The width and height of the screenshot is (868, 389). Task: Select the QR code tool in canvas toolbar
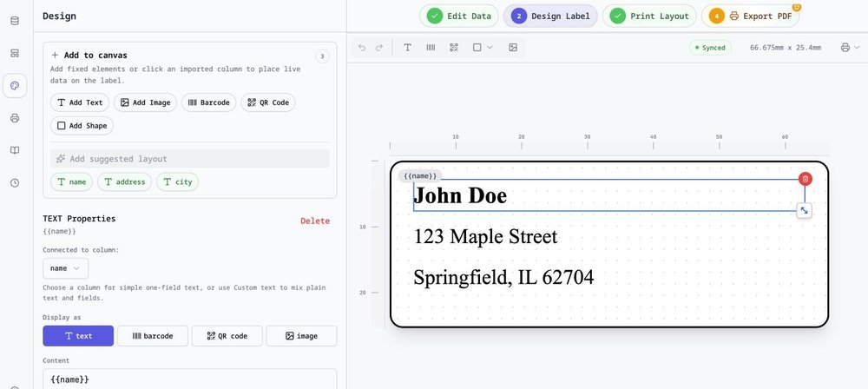tap(454, 48)
